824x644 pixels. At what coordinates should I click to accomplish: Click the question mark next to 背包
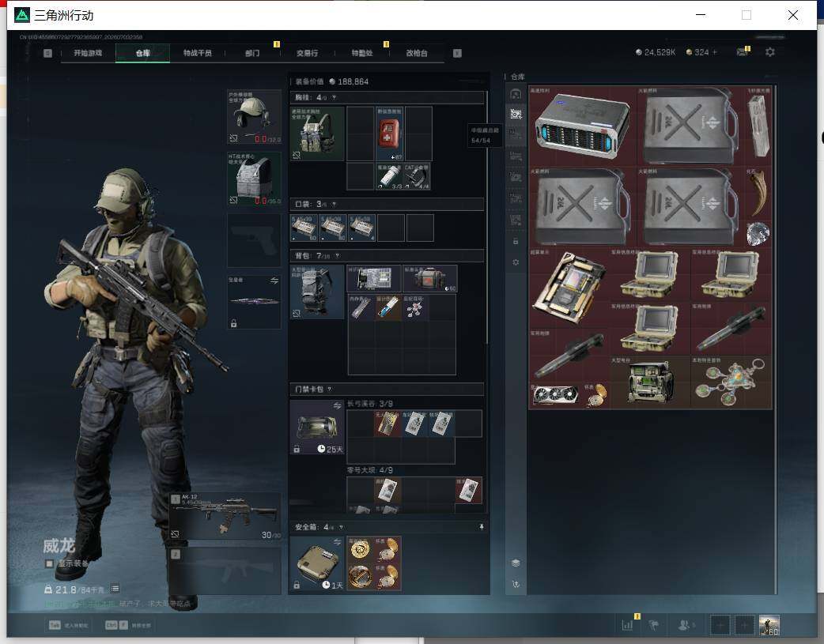click(x=337, y=256)
